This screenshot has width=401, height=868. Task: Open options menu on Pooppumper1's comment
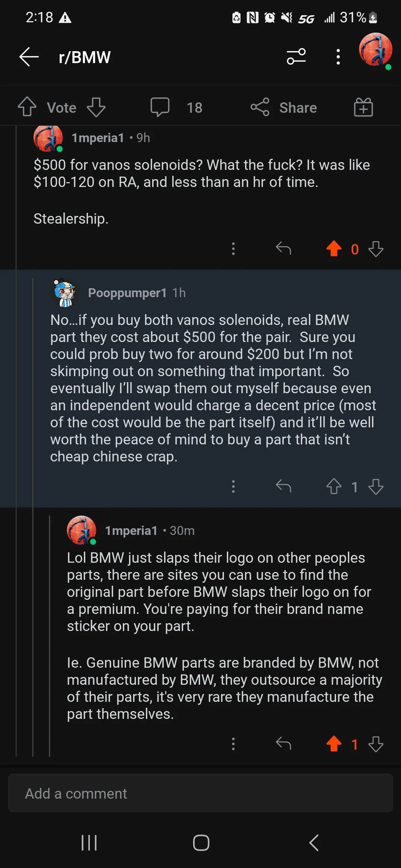coord(233,487)
